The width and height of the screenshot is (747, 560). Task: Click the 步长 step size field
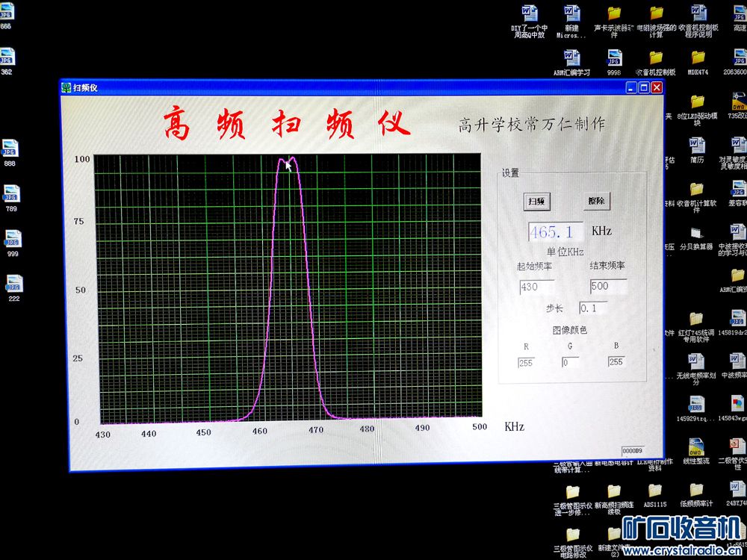point(593,308)
